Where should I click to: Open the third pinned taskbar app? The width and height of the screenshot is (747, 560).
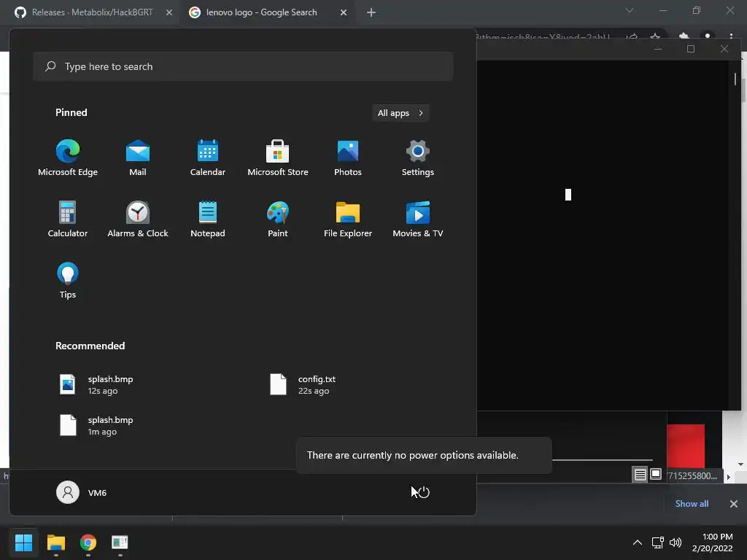(120, 542)
